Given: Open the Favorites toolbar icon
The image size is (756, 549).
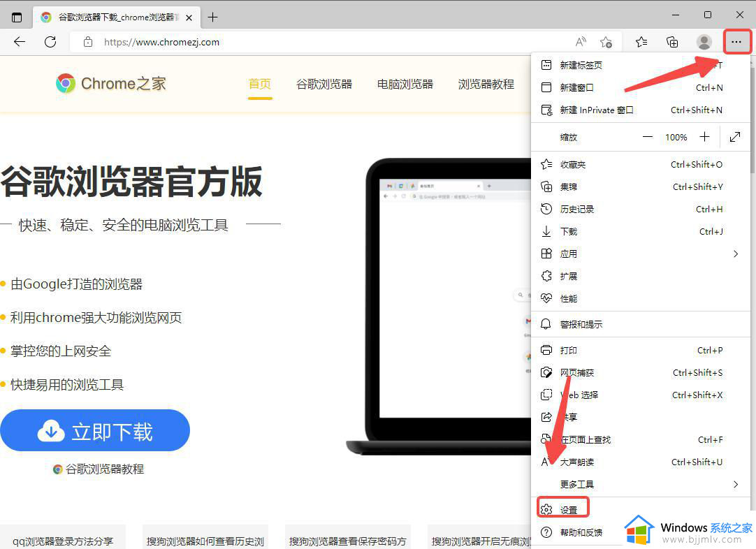Looking at the screenshot, I should 641,42.
